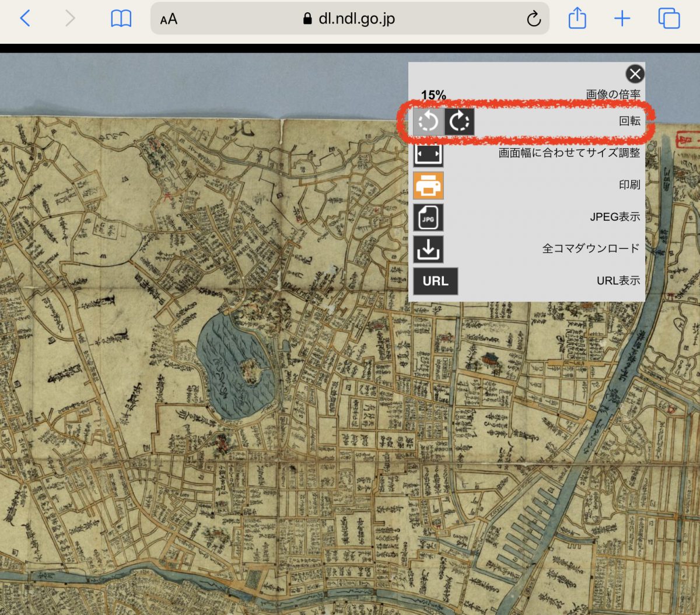Rotate the map image counterclockwise

(428, 122)
